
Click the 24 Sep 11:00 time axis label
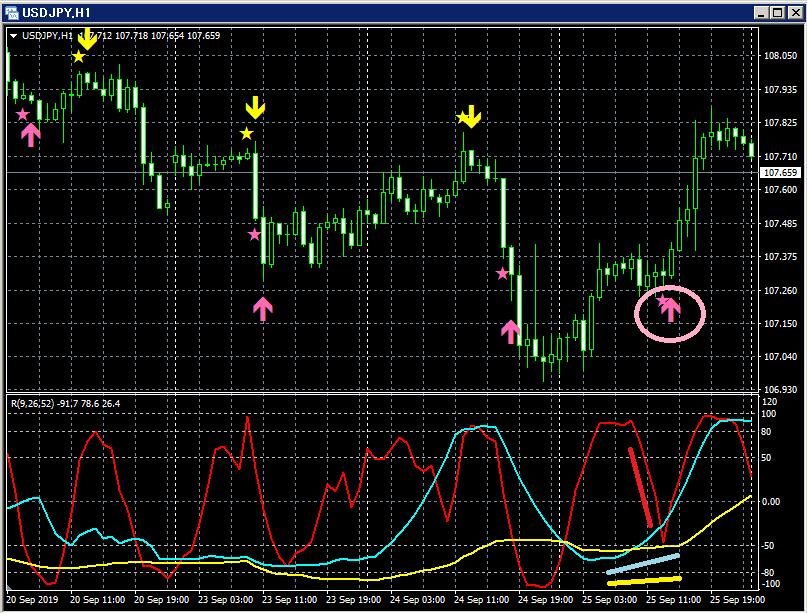pos(481,600)
